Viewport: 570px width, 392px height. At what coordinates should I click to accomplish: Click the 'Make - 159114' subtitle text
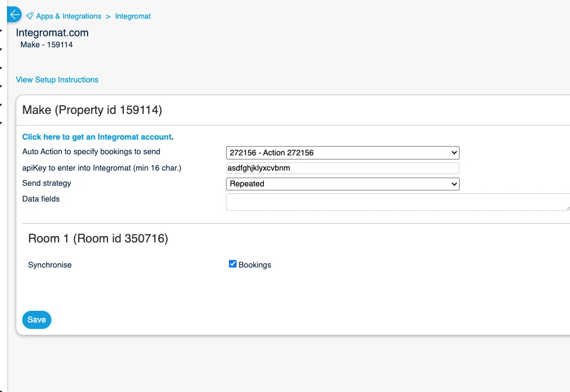coord(47,45)
